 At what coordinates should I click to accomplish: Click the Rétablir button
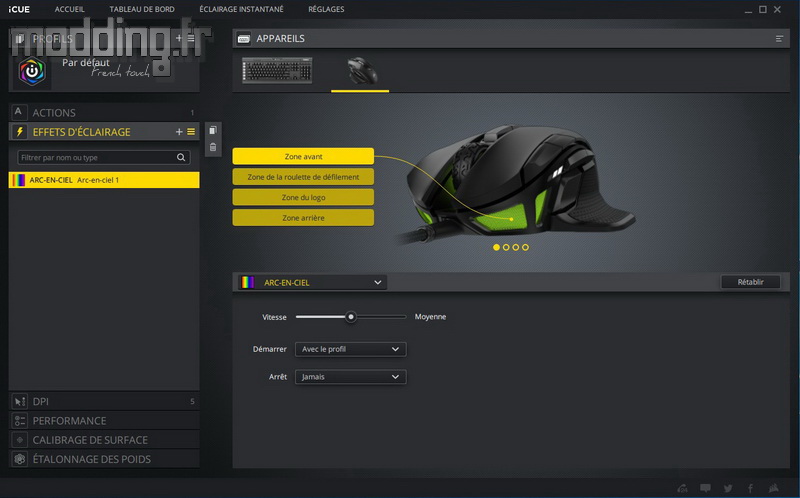coord(750,282)
